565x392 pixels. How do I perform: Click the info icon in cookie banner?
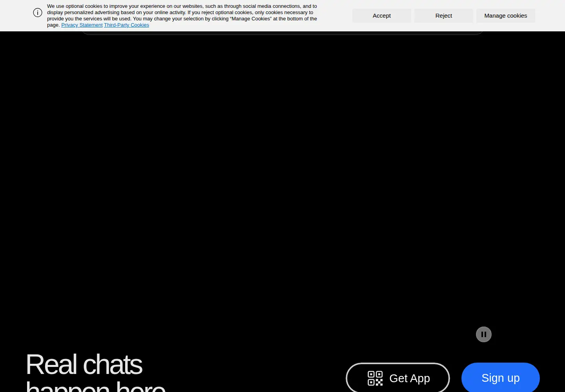38,13
